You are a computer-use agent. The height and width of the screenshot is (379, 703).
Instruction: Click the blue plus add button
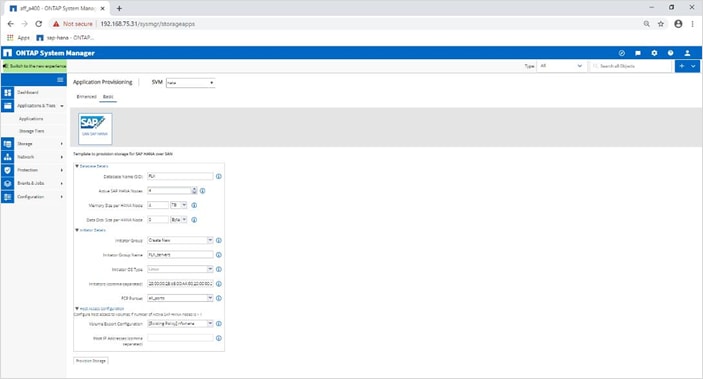click(x=681, y=66)
